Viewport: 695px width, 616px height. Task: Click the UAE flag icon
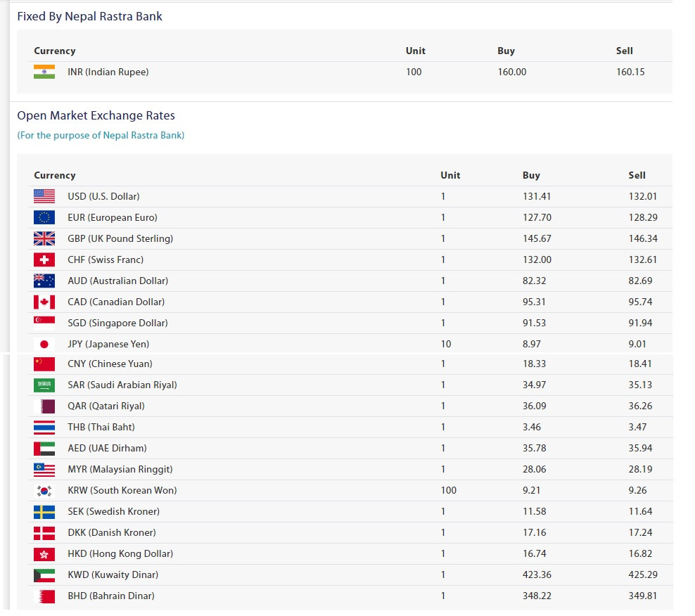click(44, 449)
